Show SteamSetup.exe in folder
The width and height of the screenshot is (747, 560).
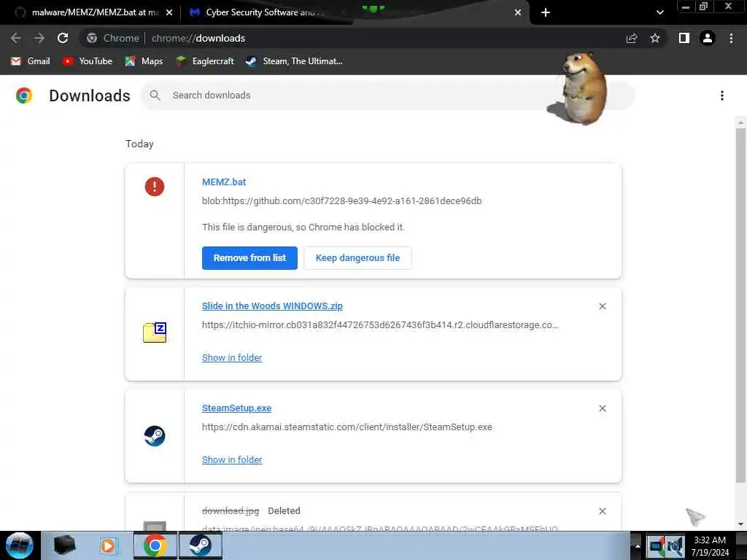coord(232,460)
